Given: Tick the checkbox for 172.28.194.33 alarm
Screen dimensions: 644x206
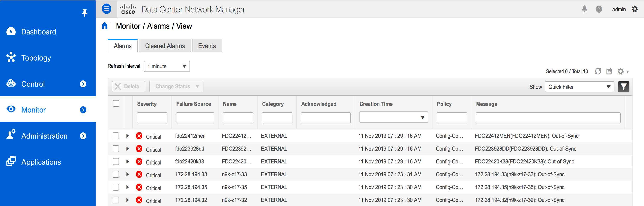Looking at the screenshot, I should coord(116,174).
